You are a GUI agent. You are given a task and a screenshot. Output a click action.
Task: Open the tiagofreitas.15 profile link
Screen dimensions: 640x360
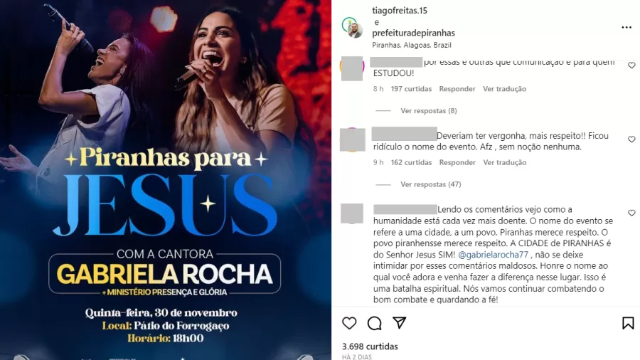pyautogui.click(x=400, y=11)
